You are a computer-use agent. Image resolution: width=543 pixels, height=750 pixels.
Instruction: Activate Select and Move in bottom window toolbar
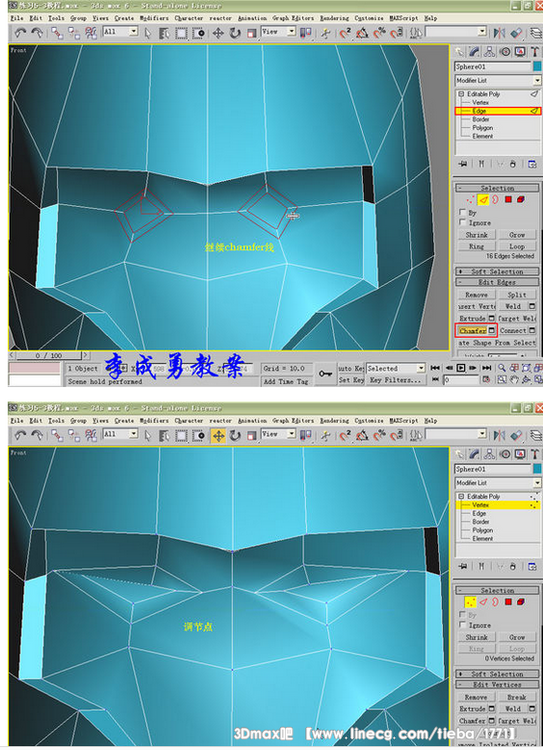point(218,436)
